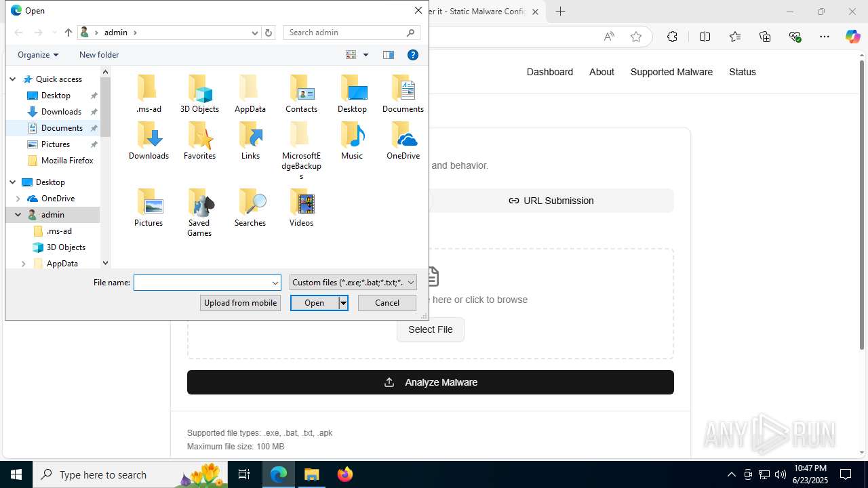Select Mozilla Firefox in Quick access
Image resolution: width=868 pixels, height=488 pixels.
(x=67, y=161)
